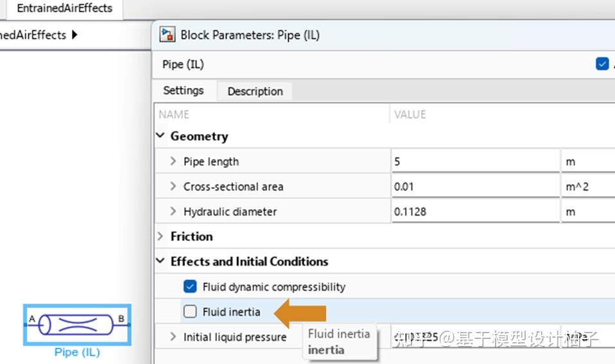Collapse Effects and Initial Conditions section
The width and height of the screenshot is (615, 364).
click(160, 261)
